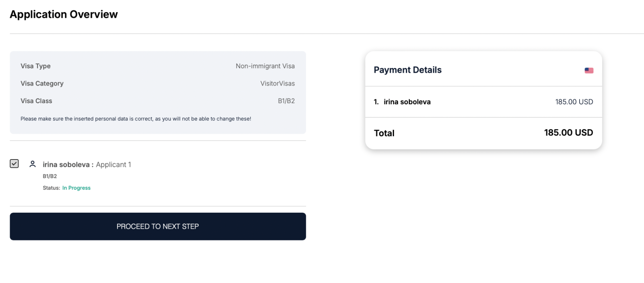The width and height of the screenshot is (644, 283).
Task: Uncheck the irina soboleva applicant checkbox
Action: 14,164
